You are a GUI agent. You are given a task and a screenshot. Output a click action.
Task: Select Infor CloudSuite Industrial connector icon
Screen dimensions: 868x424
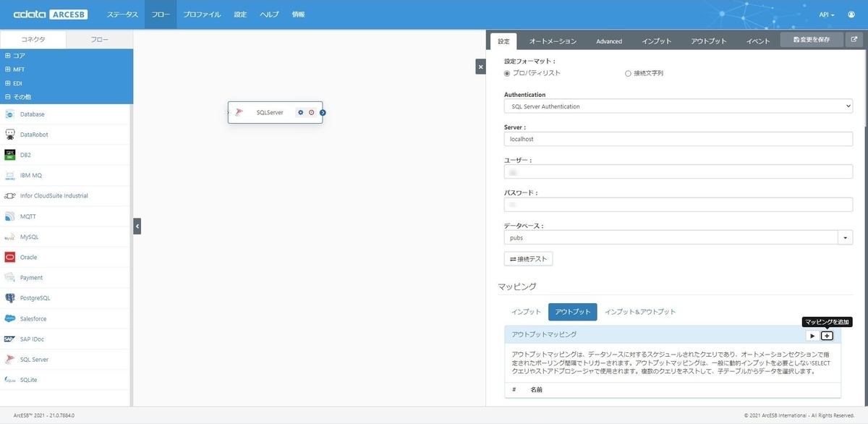(10, 196)
